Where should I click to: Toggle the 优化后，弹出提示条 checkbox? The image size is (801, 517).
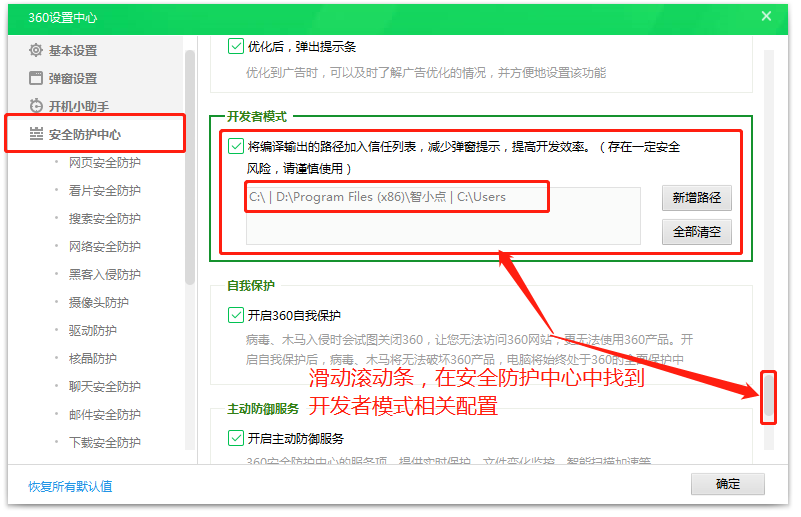point(235,46)
